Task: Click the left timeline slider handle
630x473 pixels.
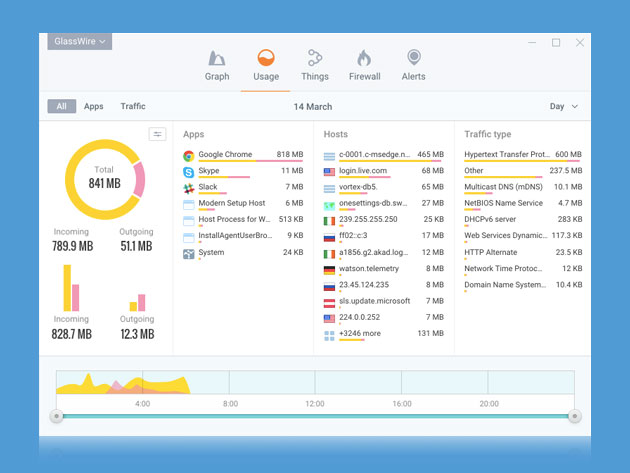Action: (57, 415)
